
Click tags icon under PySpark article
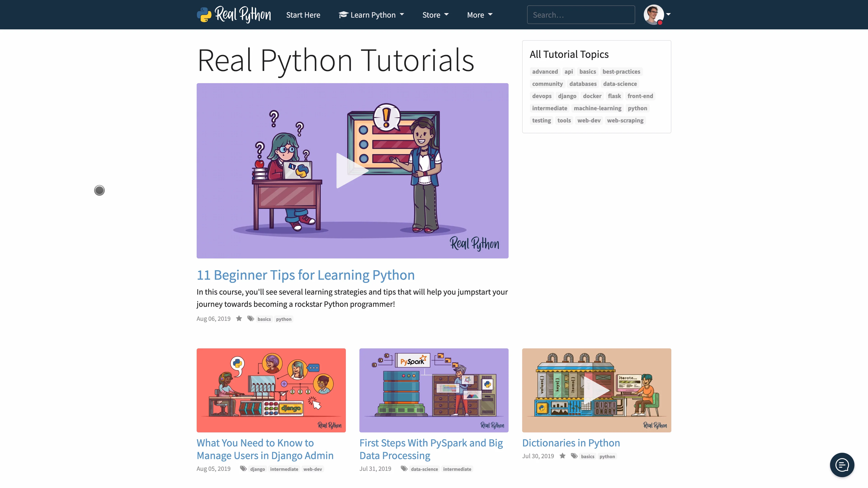coord(404,469)
